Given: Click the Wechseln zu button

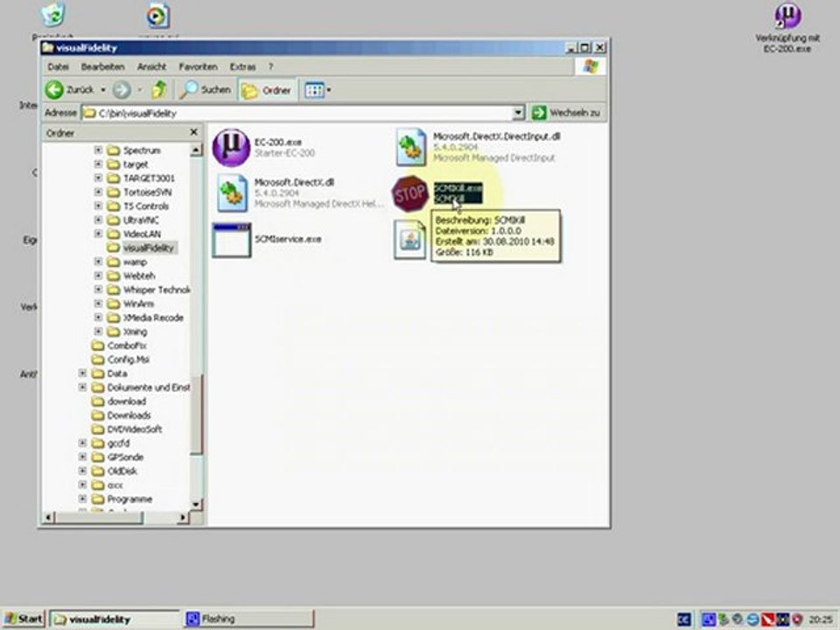Looking at the screenshot, I should (567, 113).
